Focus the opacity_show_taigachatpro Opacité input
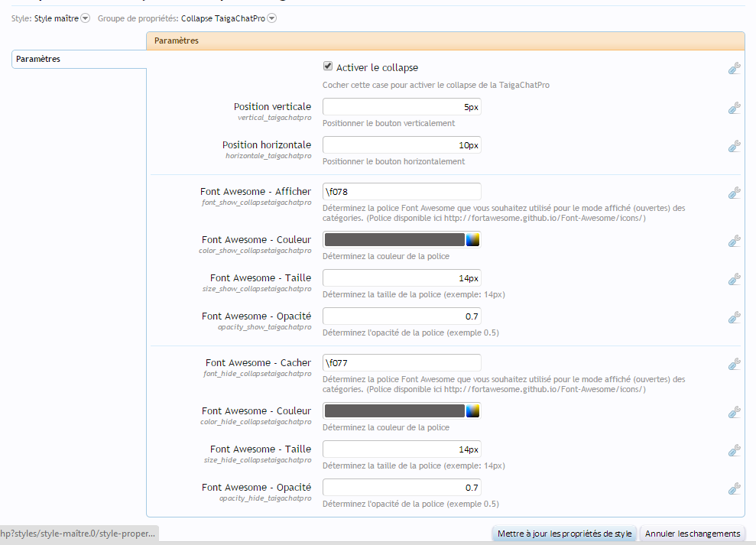 [401, 316]
